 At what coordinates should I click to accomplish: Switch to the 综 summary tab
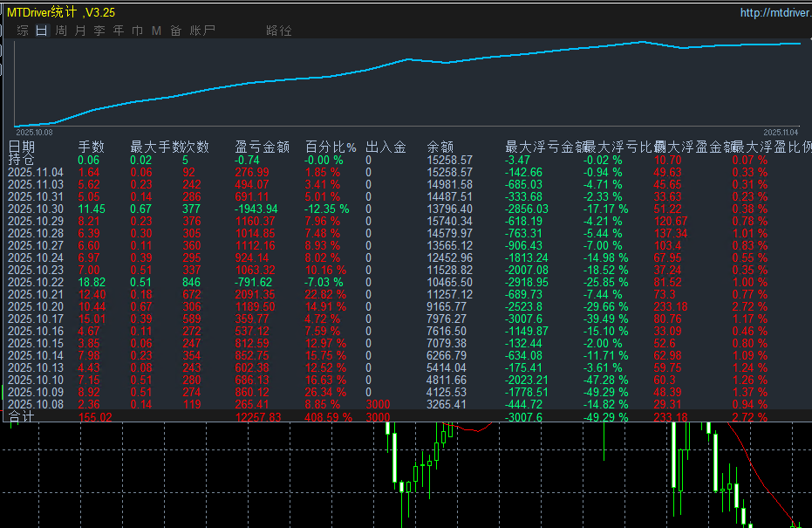(x=23, y=31)
